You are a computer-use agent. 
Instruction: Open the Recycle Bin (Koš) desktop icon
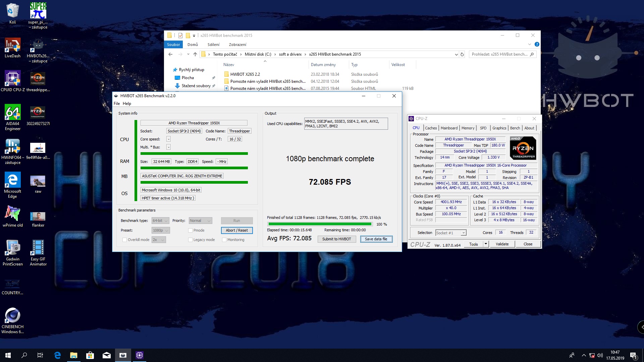pyautogui.click(x=12, y=13)
